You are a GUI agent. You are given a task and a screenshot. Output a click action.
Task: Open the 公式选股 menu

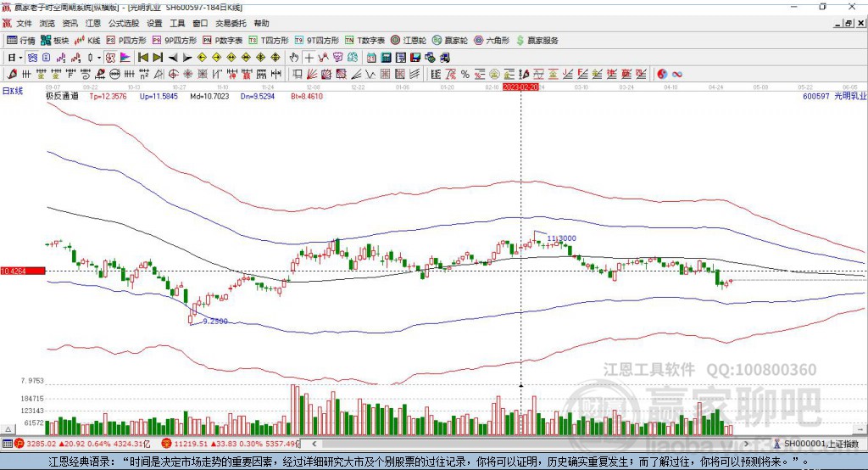[x=124, y=23]
